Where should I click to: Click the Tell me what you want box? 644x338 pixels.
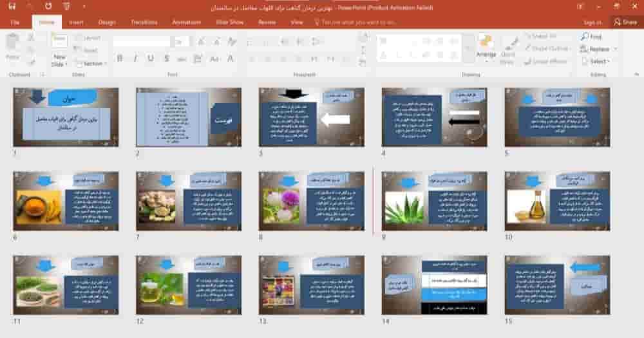point(355,22)
